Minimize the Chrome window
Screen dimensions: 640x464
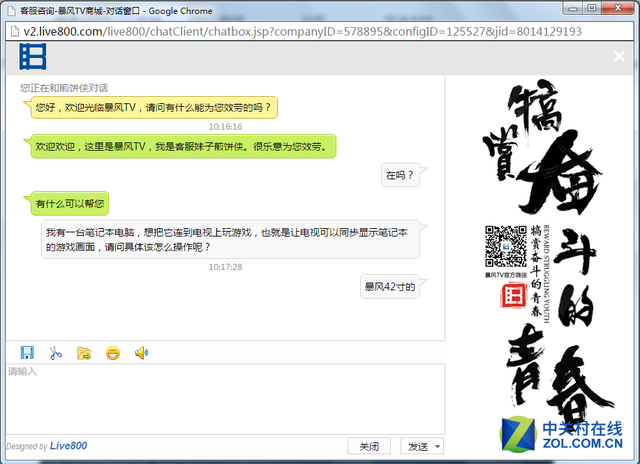click(573, 8)
